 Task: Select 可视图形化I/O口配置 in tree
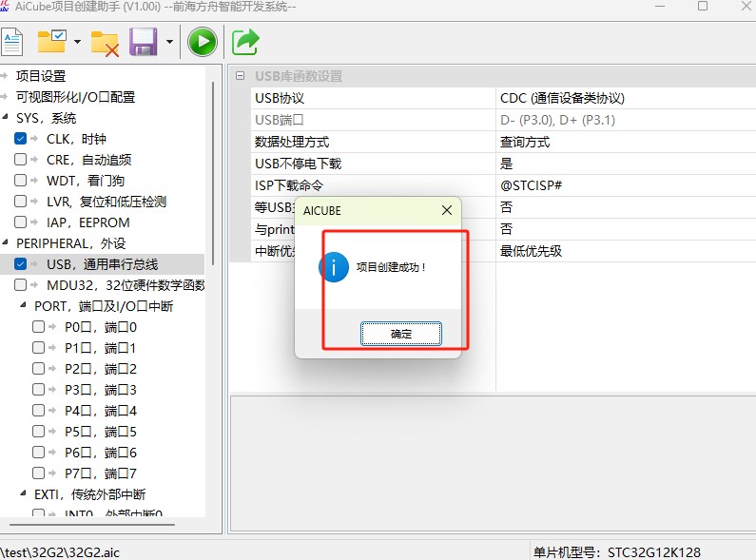click(75, 97)
